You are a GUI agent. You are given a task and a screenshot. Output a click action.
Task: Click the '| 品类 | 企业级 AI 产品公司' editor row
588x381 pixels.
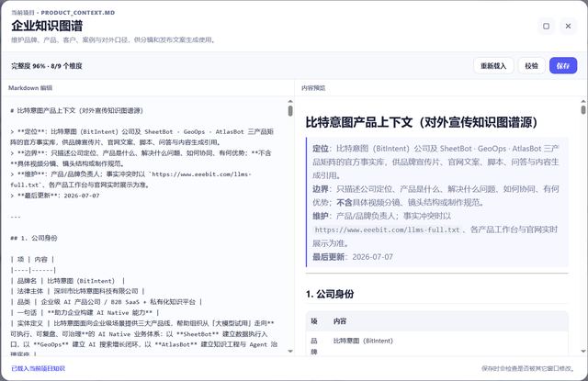(x=107, y=301)
